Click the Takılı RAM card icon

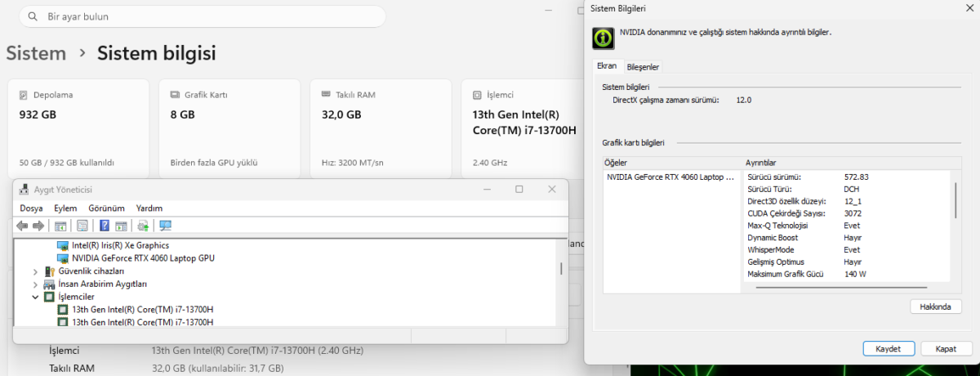coord(327,95)
